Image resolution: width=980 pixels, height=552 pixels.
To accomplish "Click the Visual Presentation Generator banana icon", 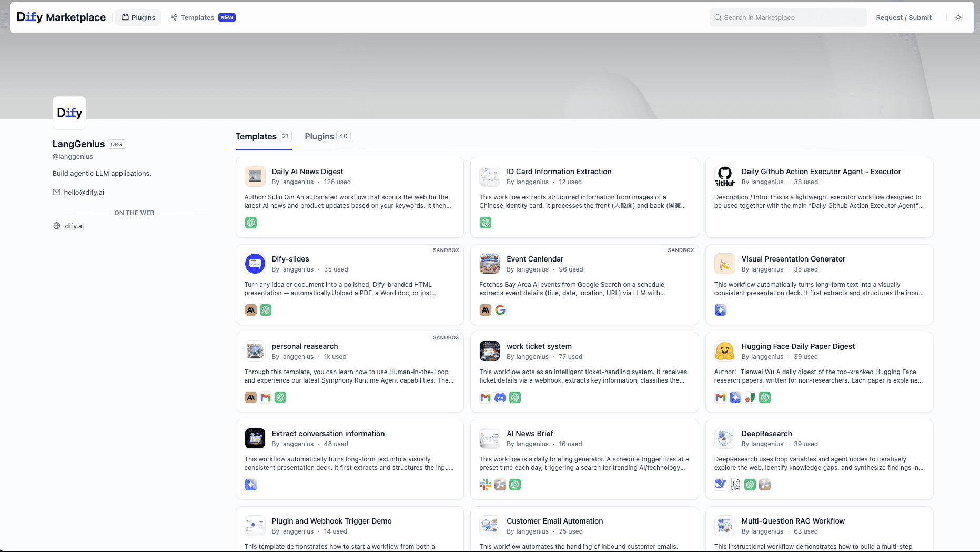I will [x=725, y=264].
